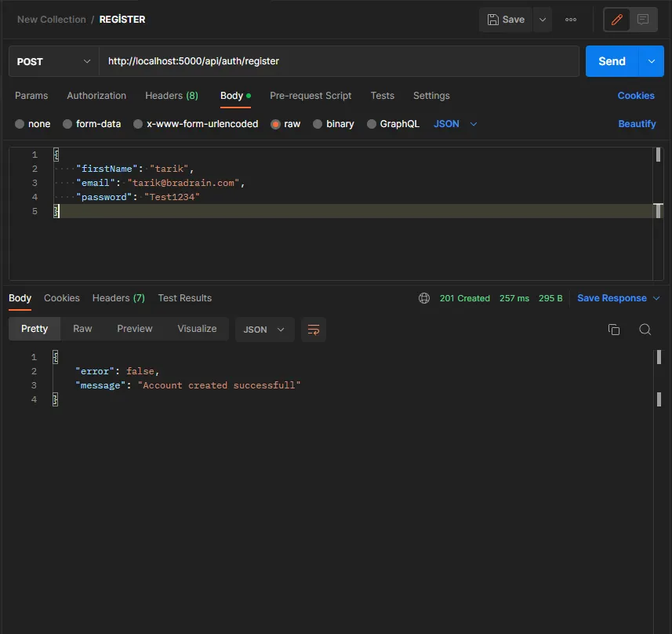Viewport: 672px width, 634px height.
Task: Open the request Body tab
Action: pos(235,96)
